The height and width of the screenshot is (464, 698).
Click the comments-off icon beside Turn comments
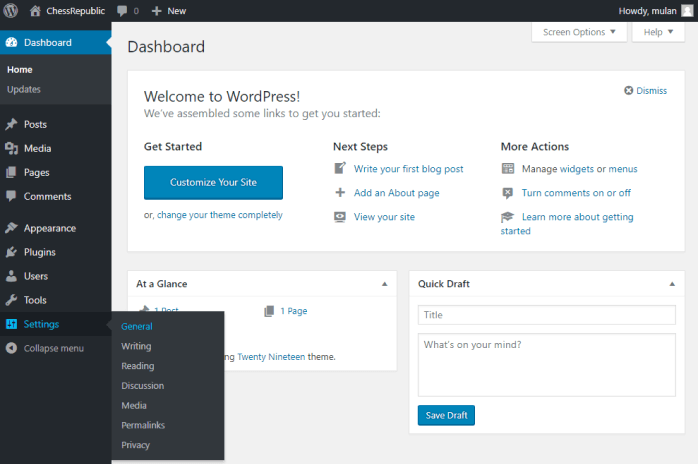pyautogui.click(x=507, y=193)
